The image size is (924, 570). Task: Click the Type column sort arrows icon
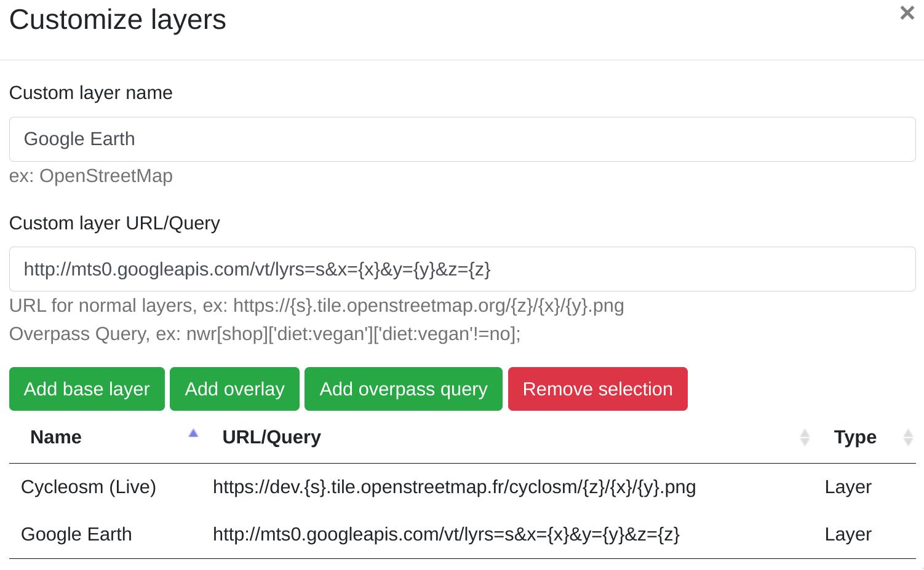[907, 437]
